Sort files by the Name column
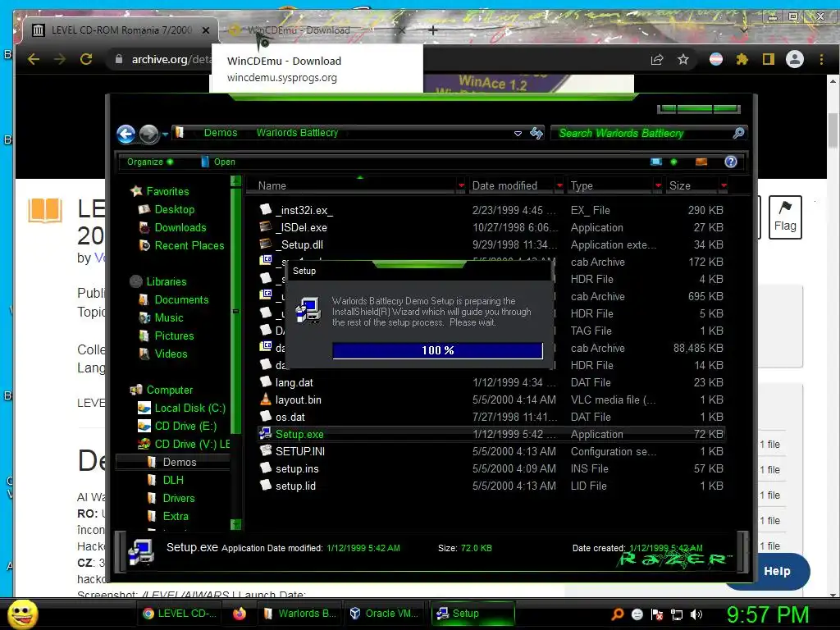Image resolution: width=840 pixels, height=630 pixels. (272, 186)
